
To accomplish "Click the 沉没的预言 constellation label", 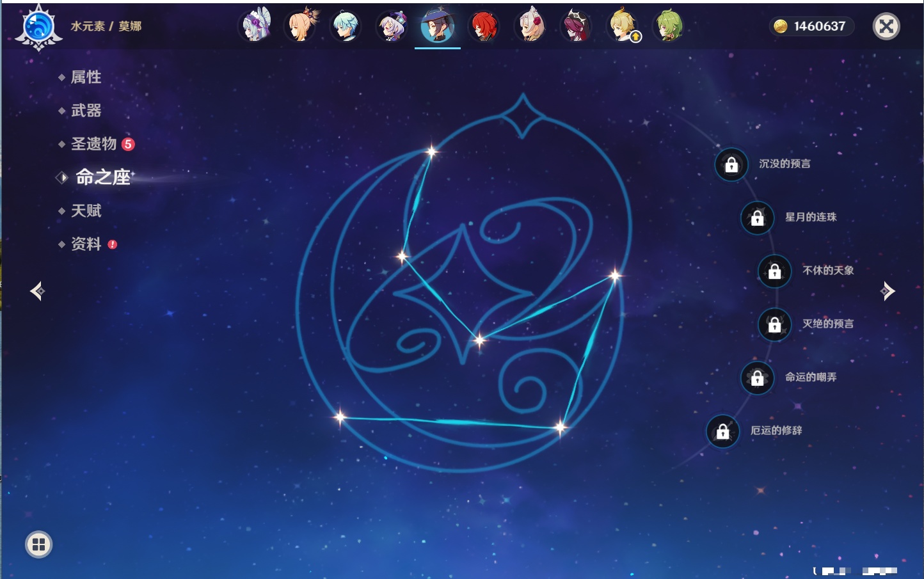I will pyautogui.click(x=785, y=164).
